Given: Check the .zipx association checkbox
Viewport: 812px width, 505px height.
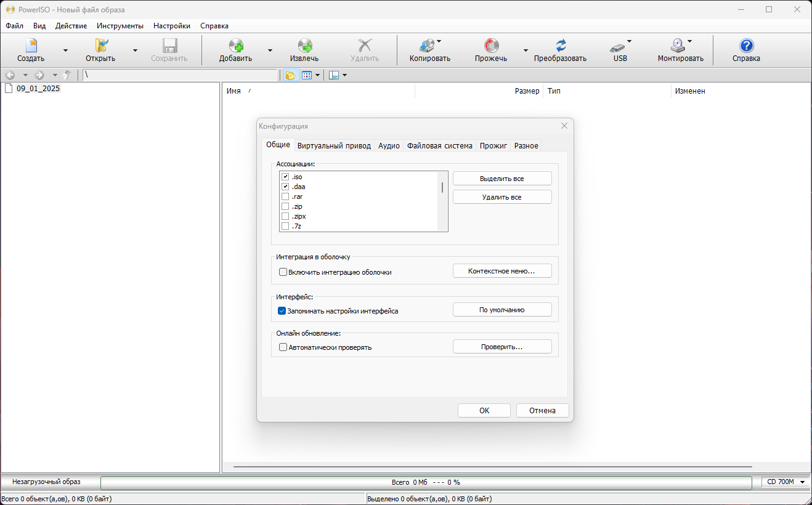Looking at the screenshot, I should 285,216.
